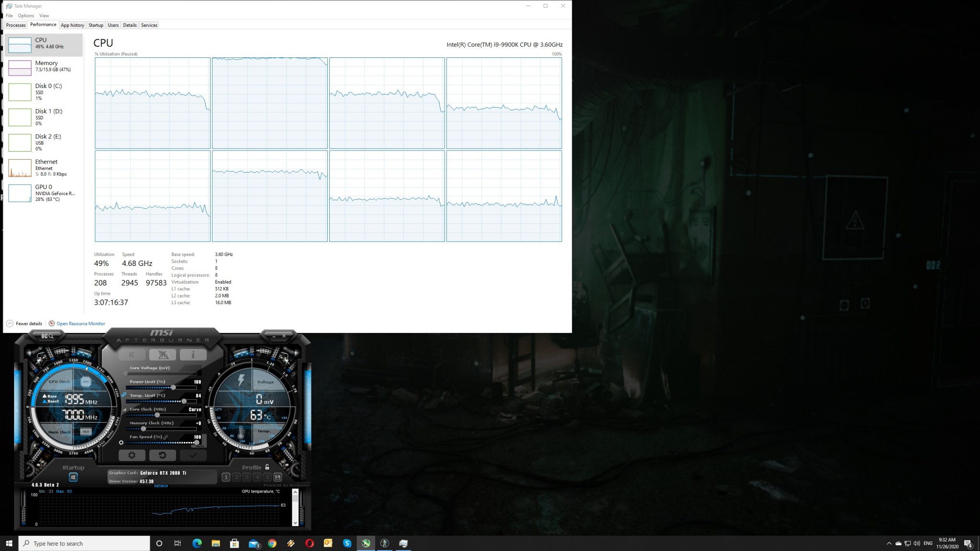Open Skype from the taskbar

tap(347, 543)
